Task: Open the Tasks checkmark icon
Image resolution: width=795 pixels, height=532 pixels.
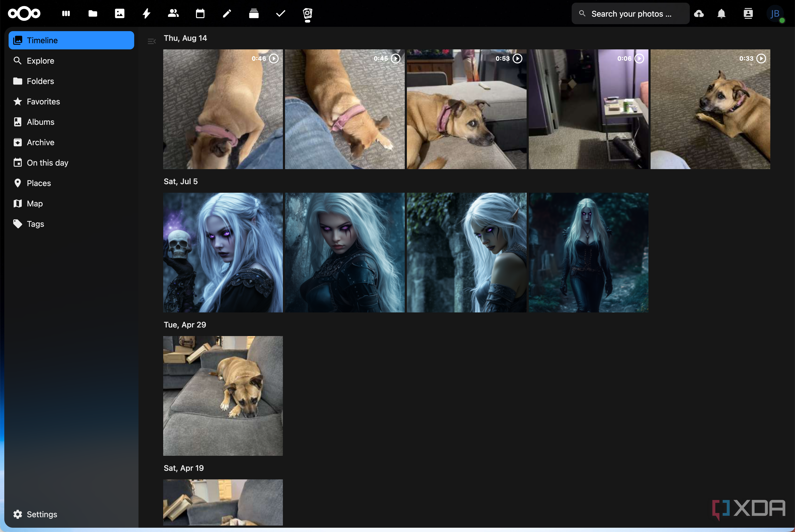Action: pyautogui.click(x=280, y=14)
